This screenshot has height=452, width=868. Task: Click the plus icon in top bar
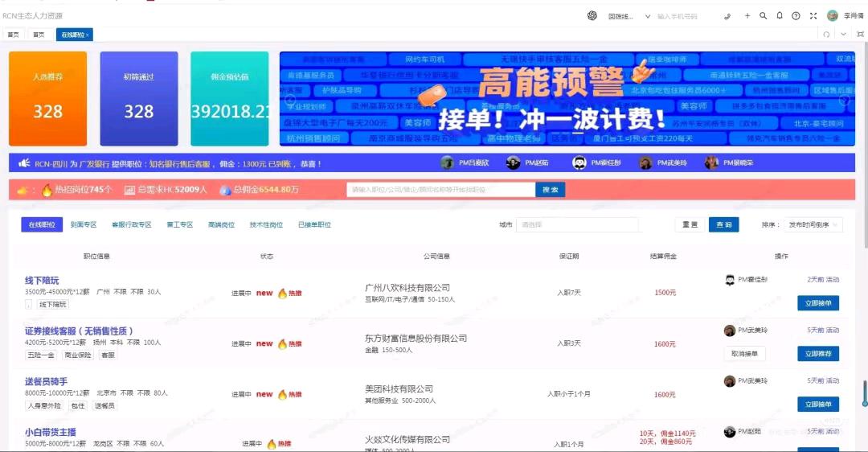click(747, 16)
